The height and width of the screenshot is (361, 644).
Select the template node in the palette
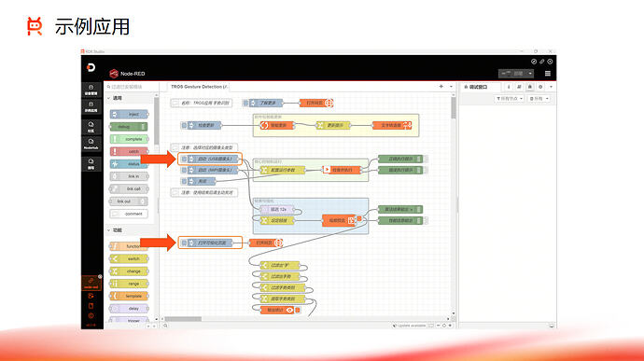coord(129,296)
